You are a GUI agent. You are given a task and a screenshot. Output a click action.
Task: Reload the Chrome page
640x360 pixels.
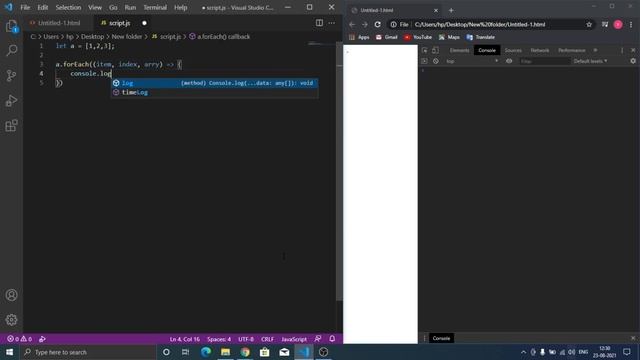[378, 24]
